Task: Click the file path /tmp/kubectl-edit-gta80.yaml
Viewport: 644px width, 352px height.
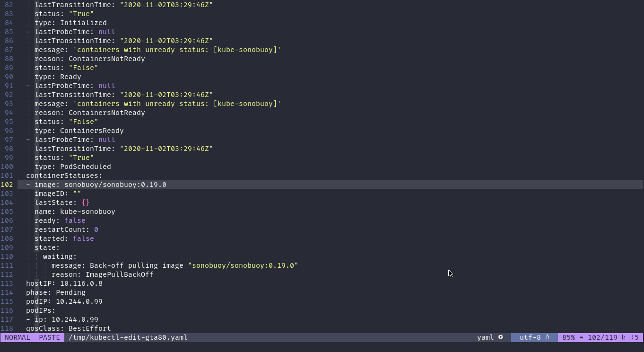Action: pos(128,337)
